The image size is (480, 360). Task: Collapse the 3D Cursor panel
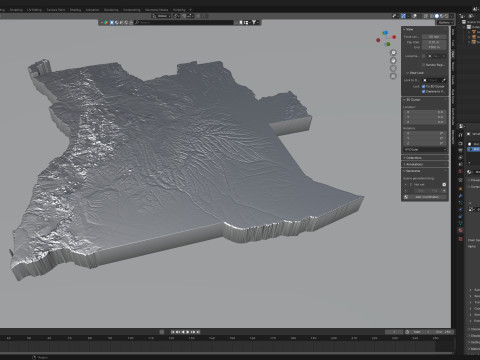click(412, 100)
